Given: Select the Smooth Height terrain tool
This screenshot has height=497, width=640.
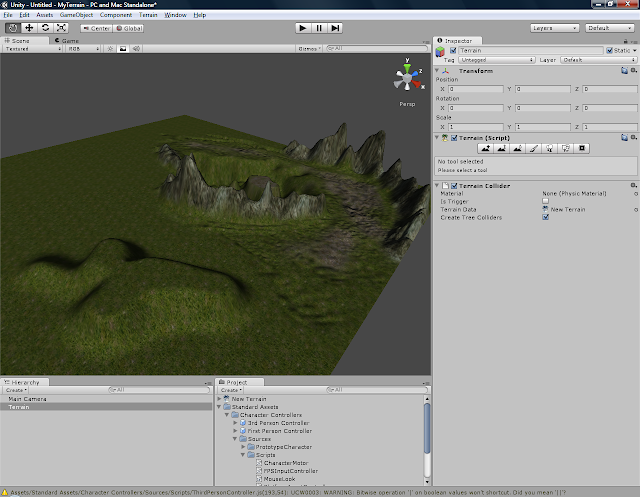Looking at the screenshot, I should (x=517, y=148).
